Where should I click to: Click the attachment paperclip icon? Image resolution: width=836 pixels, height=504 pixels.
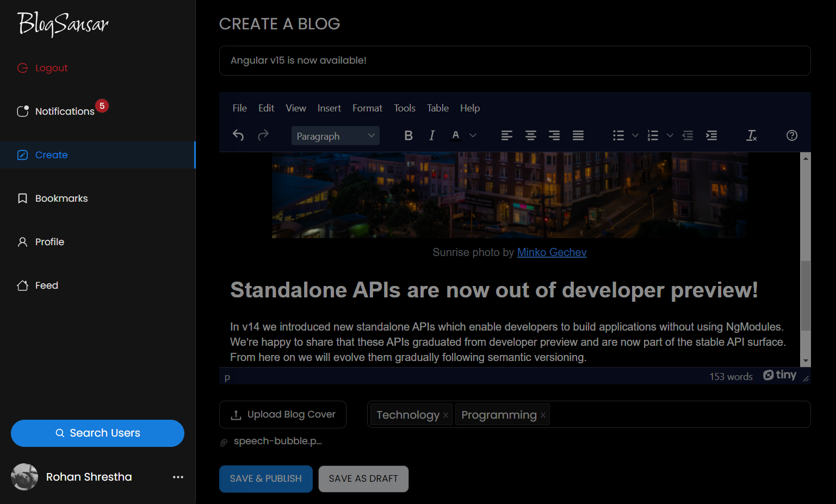pyautogui.click(x=224, y=443)
